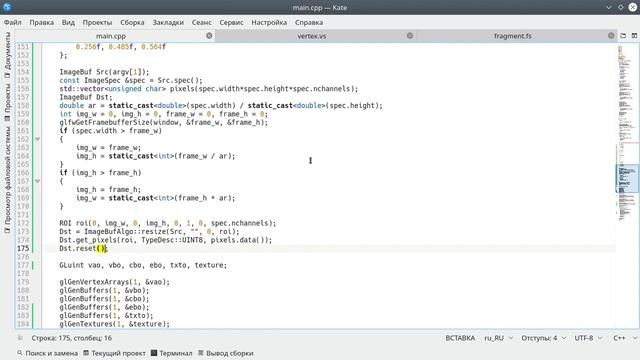Screen dimensions: 640x360
Task: Toggle the Терминал panel
Action: point(171,353)
